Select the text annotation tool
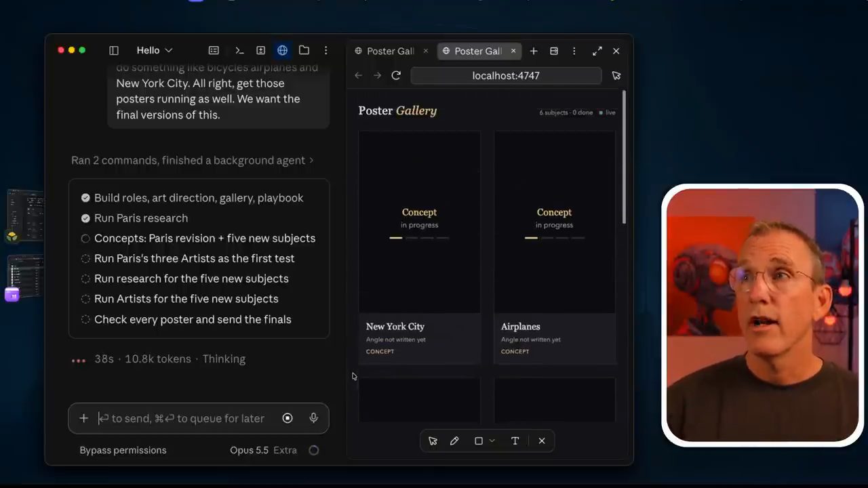The height and width of the screenshot is (488, 868). point(515,441)
